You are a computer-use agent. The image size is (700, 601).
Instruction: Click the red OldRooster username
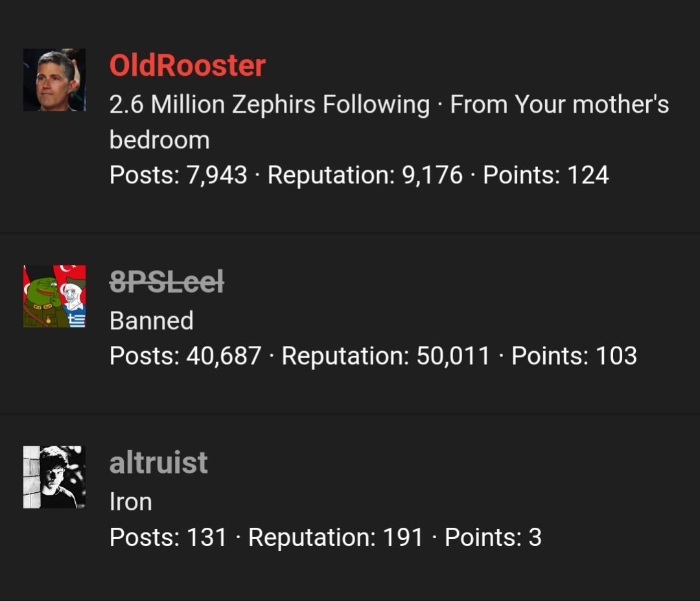pos(187,65)
